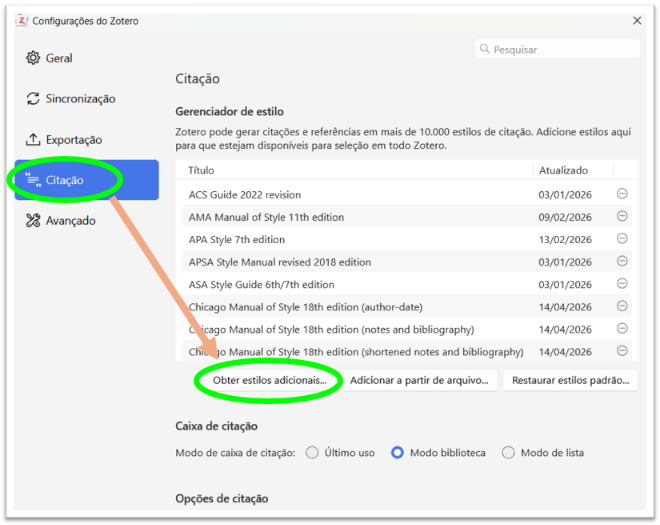Screen dimensions: 660x525
Task: Click Restaurar estilos padrão button
Action: pos(570,381)
